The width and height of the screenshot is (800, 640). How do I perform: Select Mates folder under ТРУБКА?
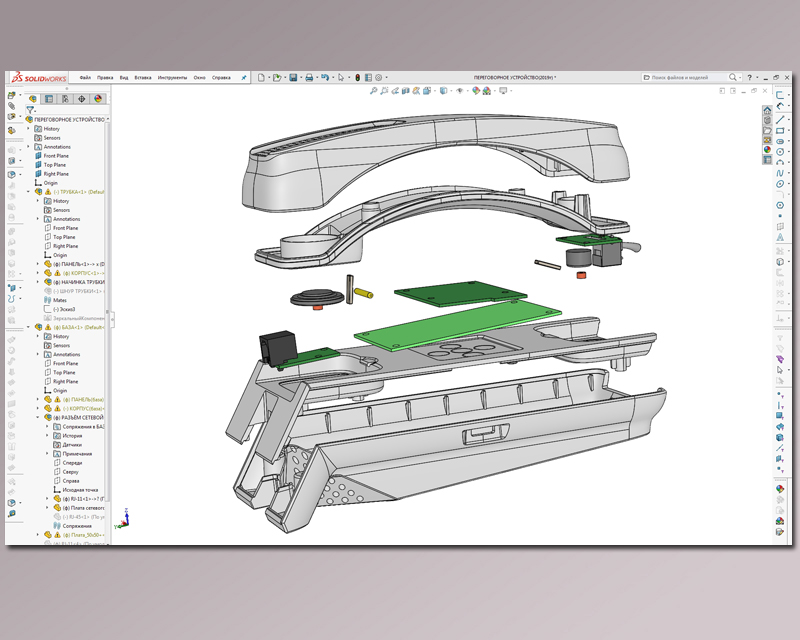57,300
